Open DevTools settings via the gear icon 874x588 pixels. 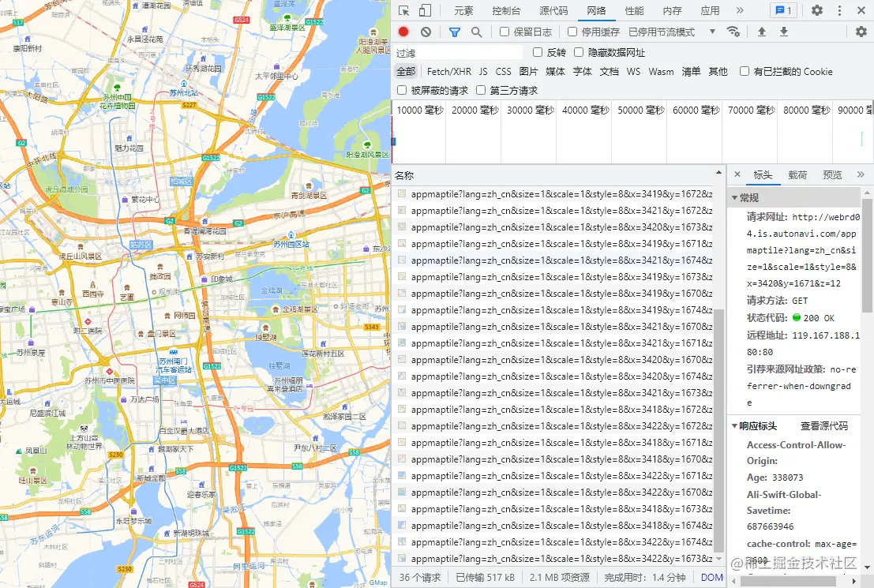tap(816, 10)
